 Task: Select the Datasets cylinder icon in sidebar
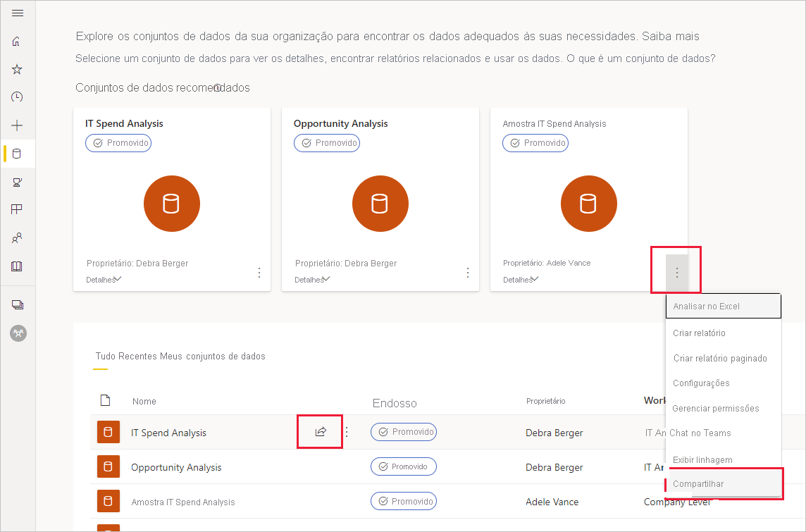pyautogui.click(x=17, y=154)
